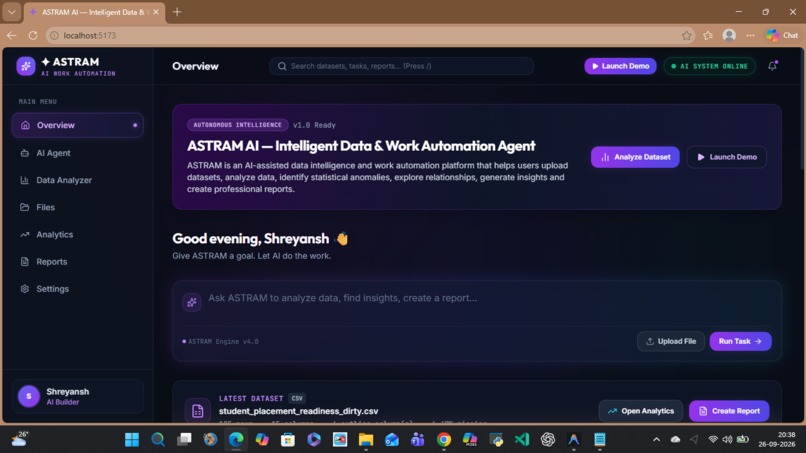806x453 pixels.
Task: Open the weather widget on taskbar
Action: point(20,439)
